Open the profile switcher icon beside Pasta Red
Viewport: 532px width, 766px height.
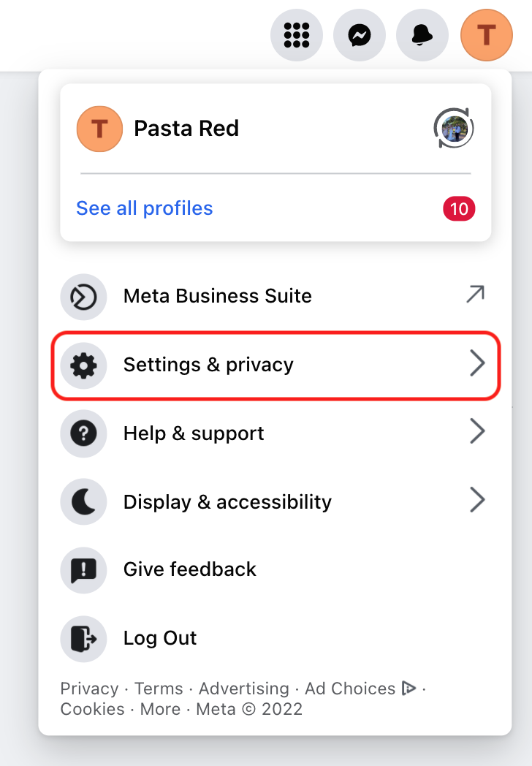(453, 128)
